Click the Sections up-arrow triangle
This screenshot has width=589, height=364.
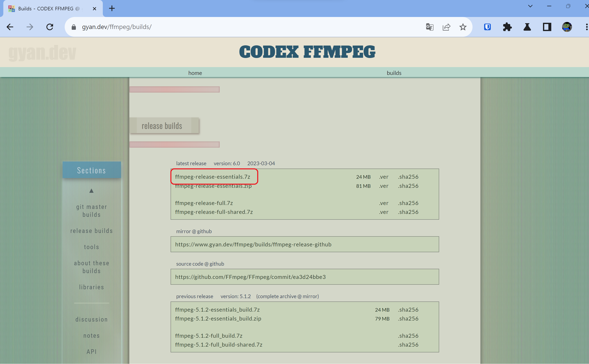click(x=91, y=191)
